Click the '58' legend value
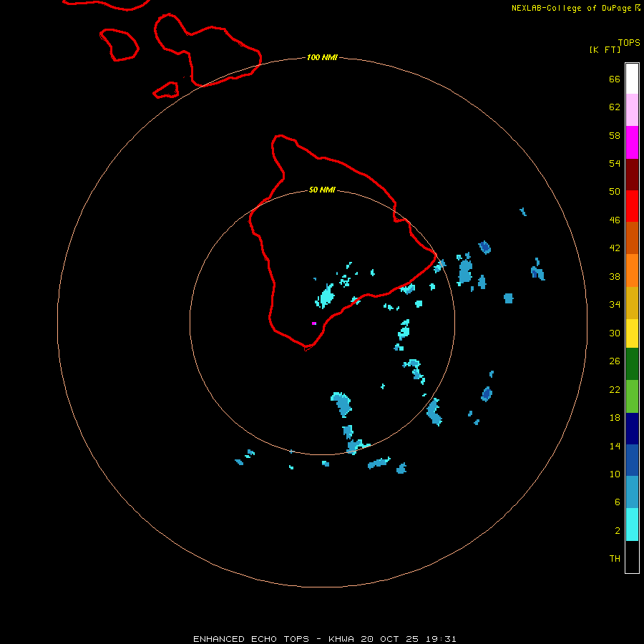Viewport: 644px width, 644px height. [x=615, y=135]
